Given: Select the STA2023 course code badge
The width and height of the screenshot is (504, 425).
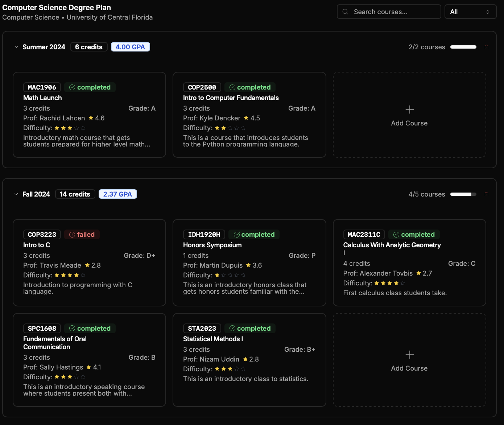Looking at the screenshot, I should pos(202,329).
